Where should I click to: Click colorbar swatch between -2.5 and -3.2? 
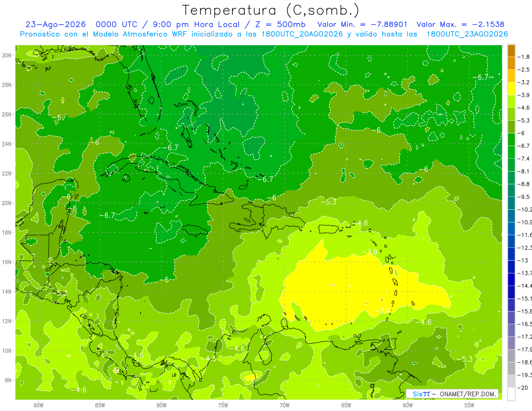tap(511, 76)
